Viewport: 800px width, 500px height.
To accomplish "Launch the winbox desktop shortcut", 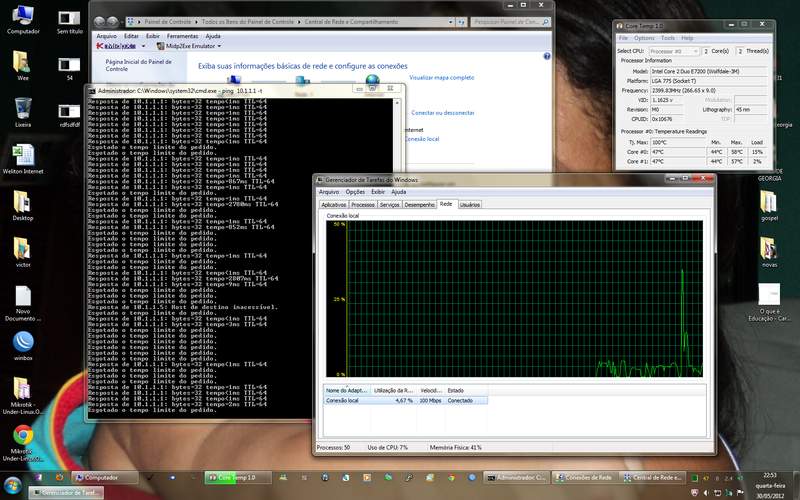I will point(23,345).
